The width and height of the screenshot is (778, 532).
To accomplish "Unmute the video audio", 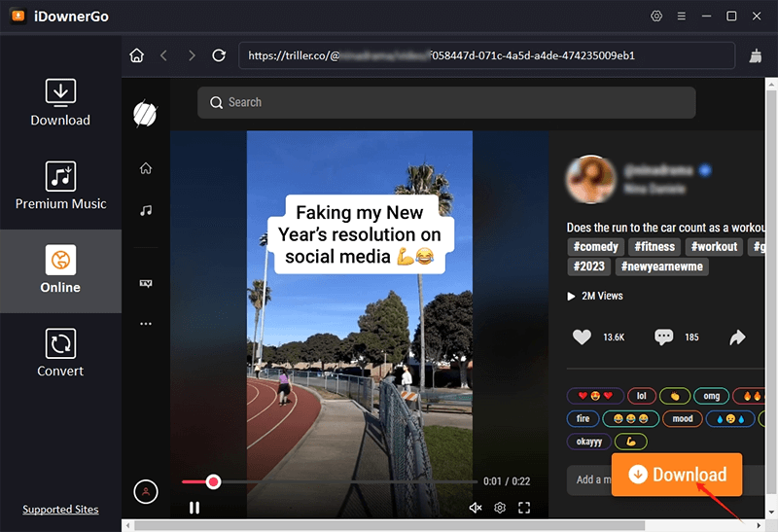I will tap(476, 508).
